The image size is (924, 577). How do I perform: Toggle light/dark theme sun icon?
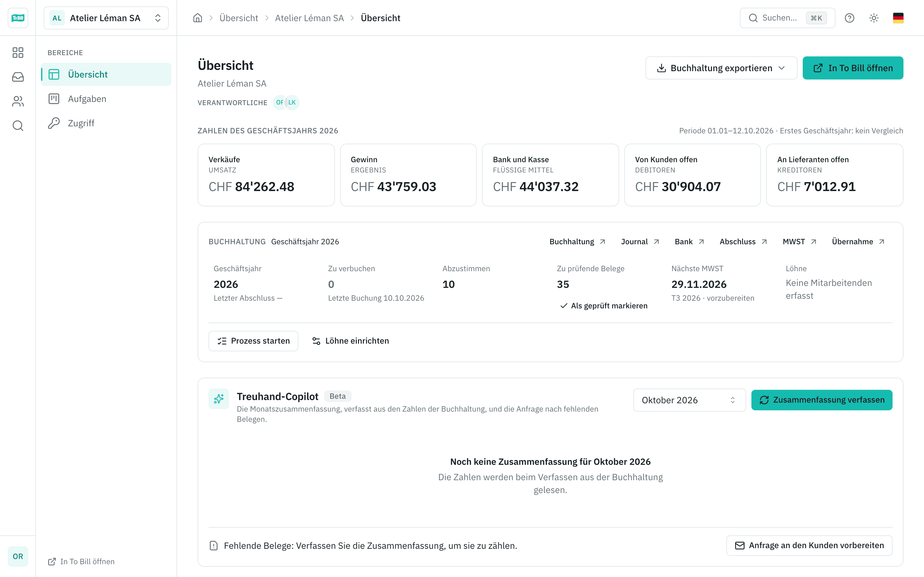pyautogui.click(x=874, y=18)
